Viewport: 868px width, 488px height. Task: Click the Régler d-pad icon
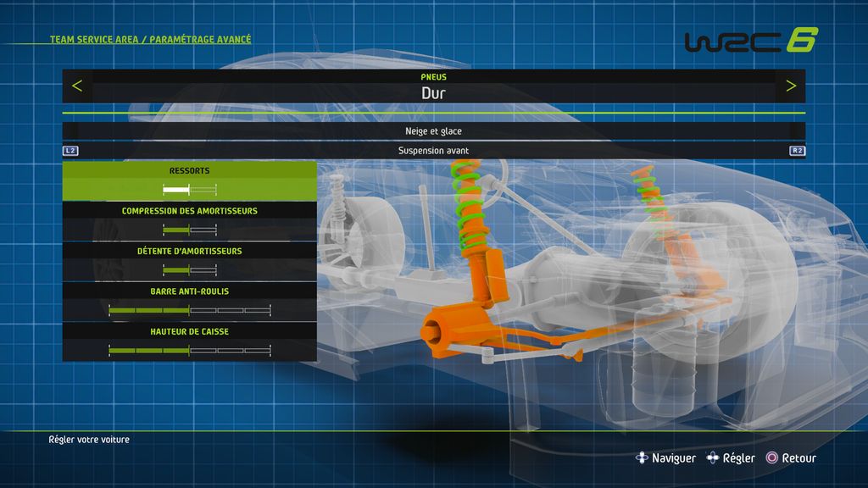pos(712,457)
